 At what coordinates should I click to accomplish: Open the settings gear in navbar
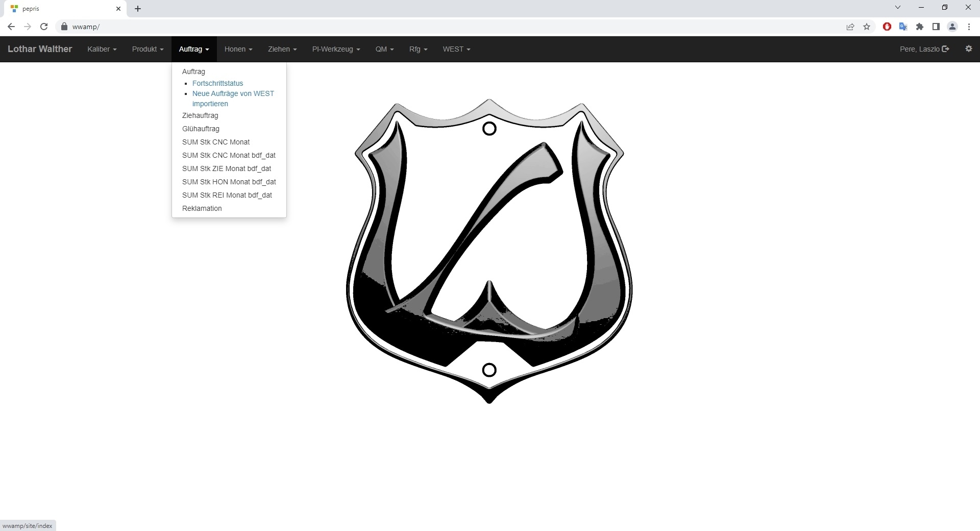pyautogui.click(x=969, y=49)
